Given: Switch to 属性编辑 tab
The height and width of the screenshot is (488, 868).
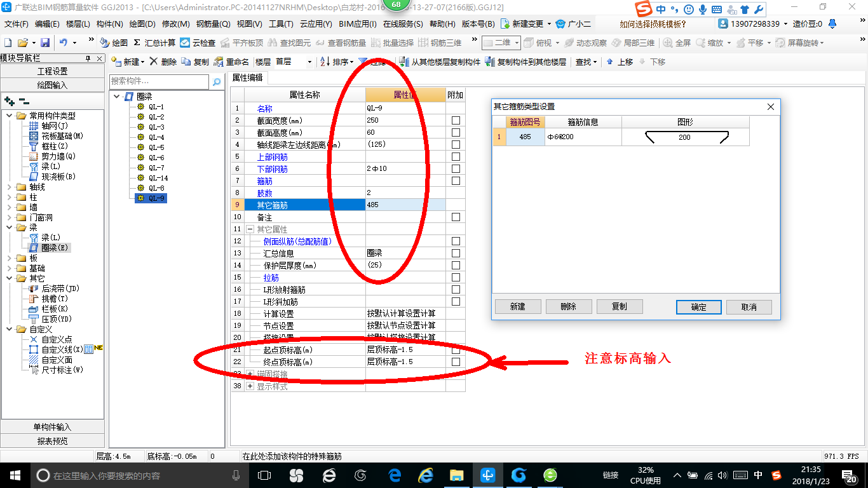Looking at the screenshot, I should [247, 78].
